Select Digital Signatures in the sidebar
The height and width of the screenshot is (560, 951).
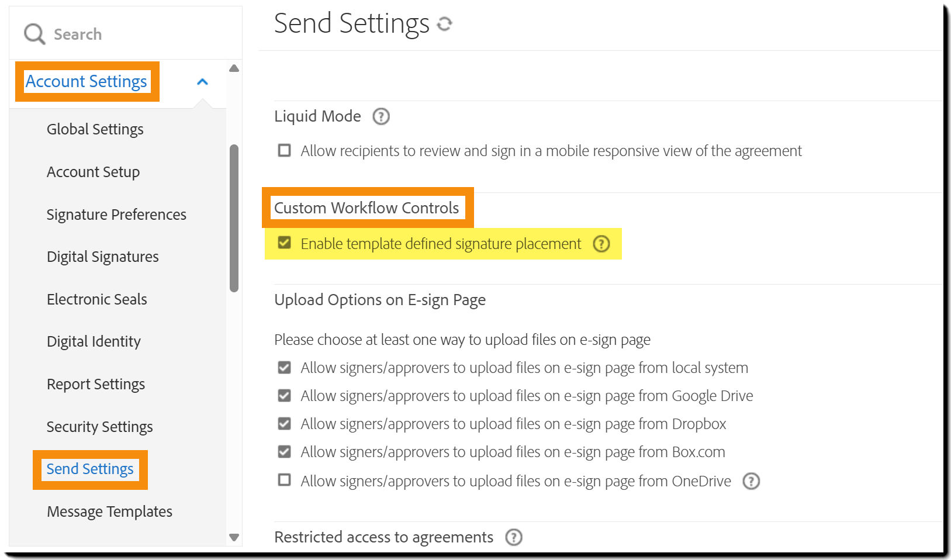102,257
